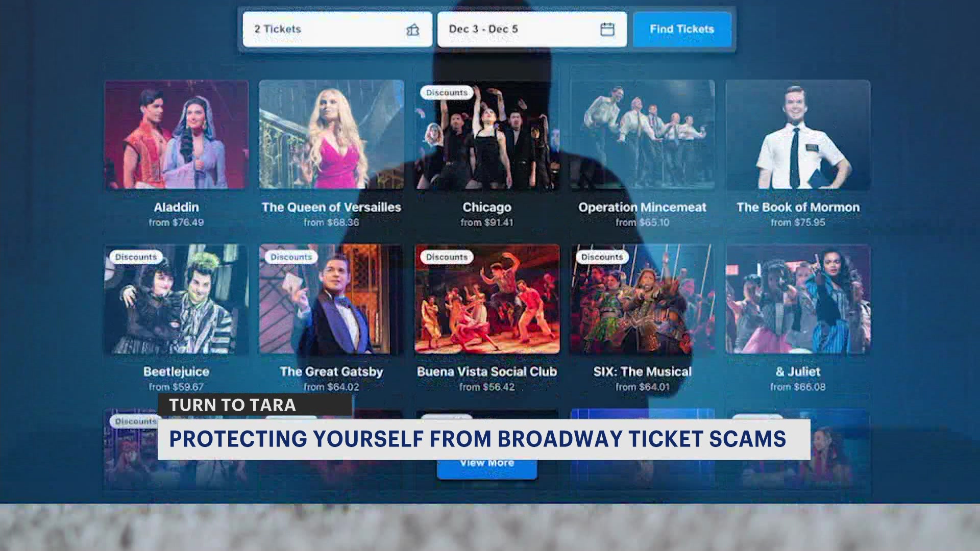The image size is (980, 551).
Task: Open the Dec 3 - Dec 5 date picker
Action: [532, 30]
